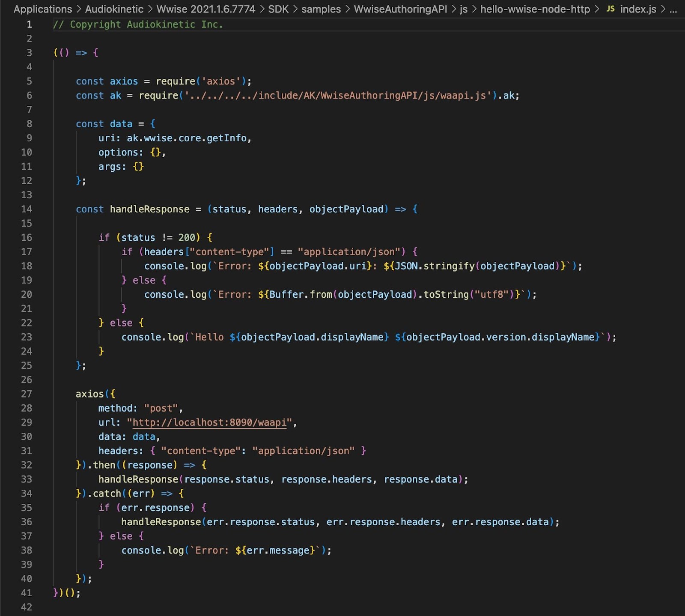Click index.js file name in breadcrumb
The height and width of the screenshot is (616, 685).
638,9
